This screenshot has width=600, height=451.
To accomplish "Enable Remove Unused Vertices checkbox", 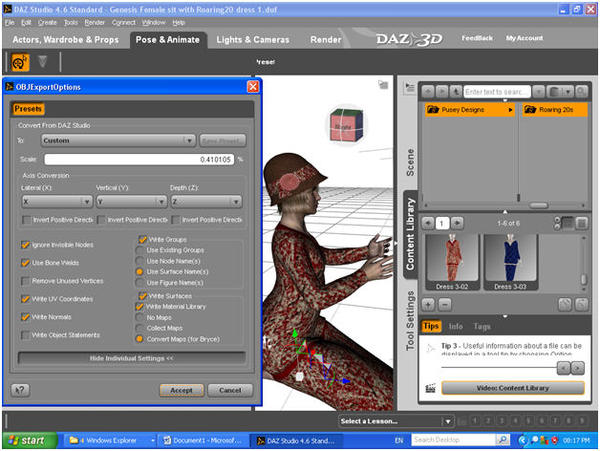I will tap(25, 281).
